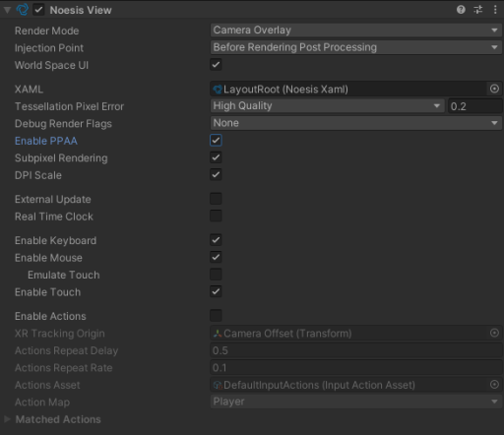Click the XR Tracking Origin label
The height and width of the screenshot is (435, 504).
(x=60, y=334)
